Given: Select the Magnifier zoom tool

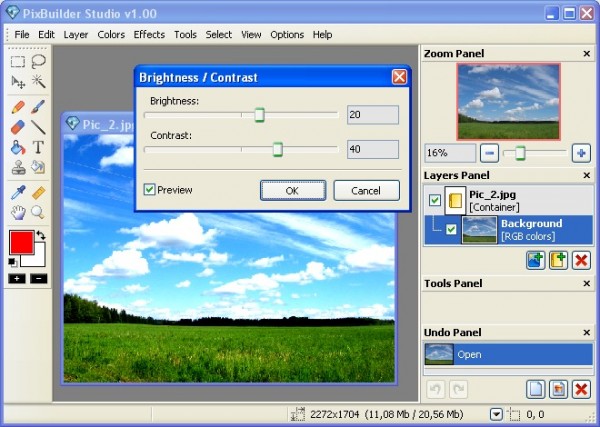Looking at the screenshot, I should click(x=38, y=212).
